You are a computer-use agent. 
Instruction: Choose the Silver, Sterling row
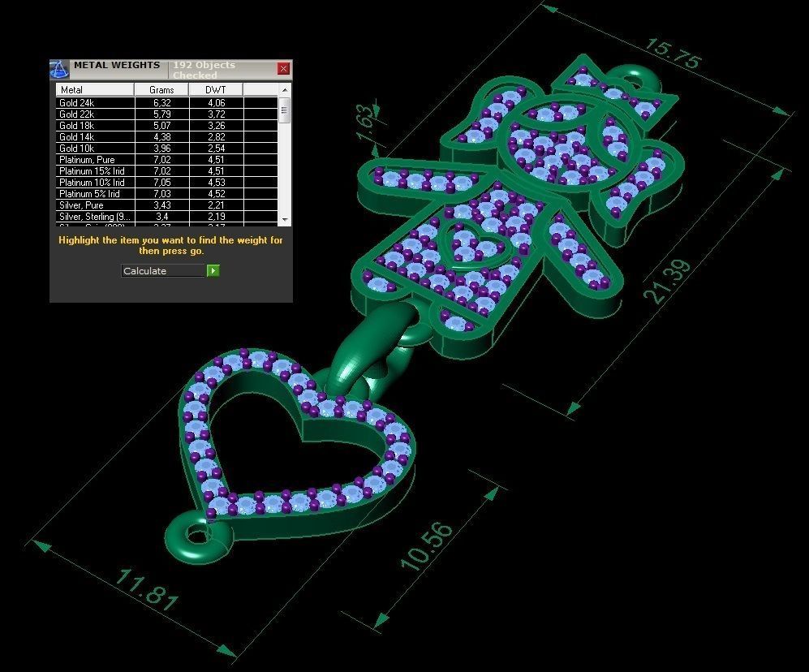(x=95, y=217)
